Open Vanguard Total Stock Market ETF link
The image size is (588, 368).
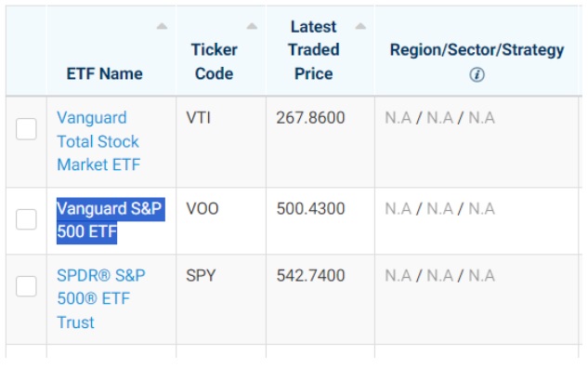pos(98,141)
